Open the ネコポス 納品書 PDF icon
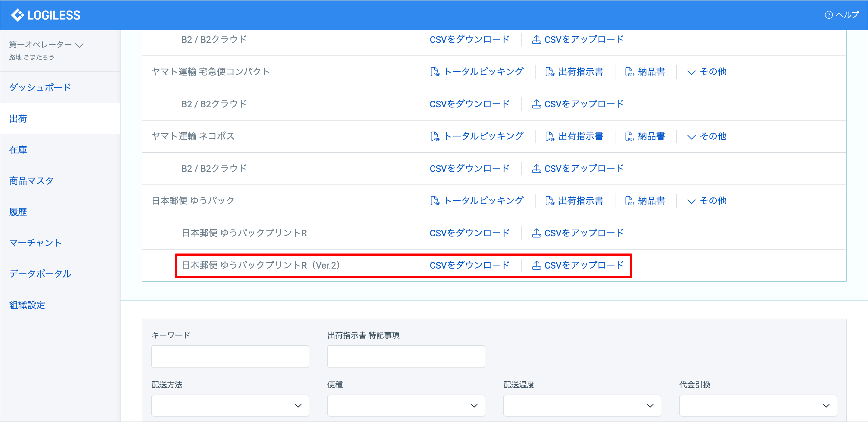868x422 pixels. coord(629,136)
